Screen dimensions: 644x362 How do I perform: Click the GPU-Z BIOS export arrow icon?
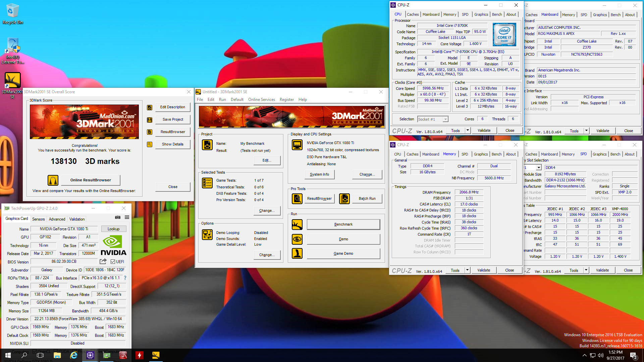point(103,261)
